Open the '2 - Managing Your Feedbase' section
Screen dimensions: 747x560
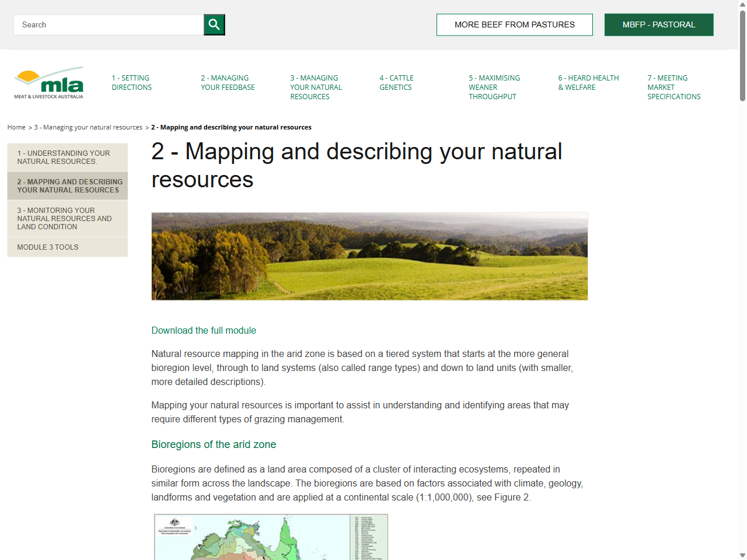(x=228, y=82)
